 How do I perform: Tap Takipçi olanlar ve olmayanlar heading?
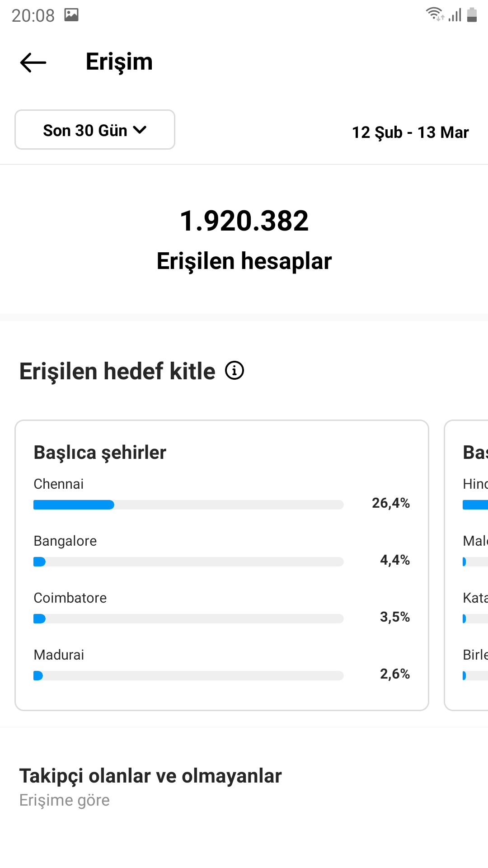coord(150,776)
